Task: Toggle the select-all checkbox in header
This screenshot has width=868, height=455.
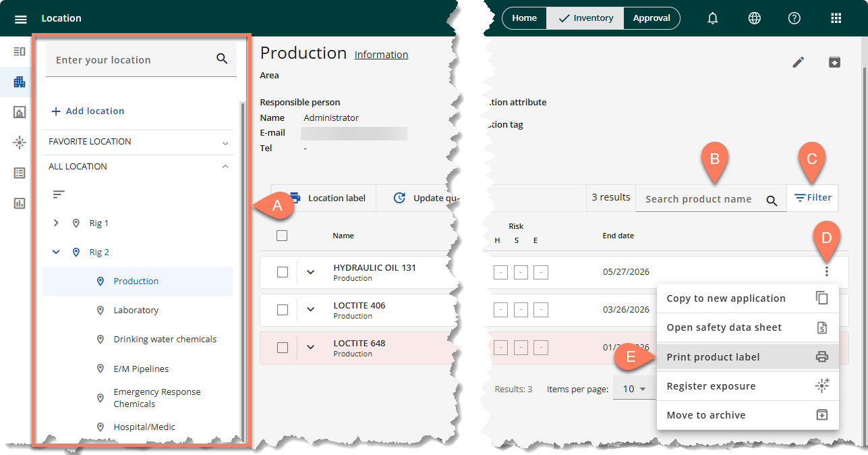Action: [x=282, y=236]
